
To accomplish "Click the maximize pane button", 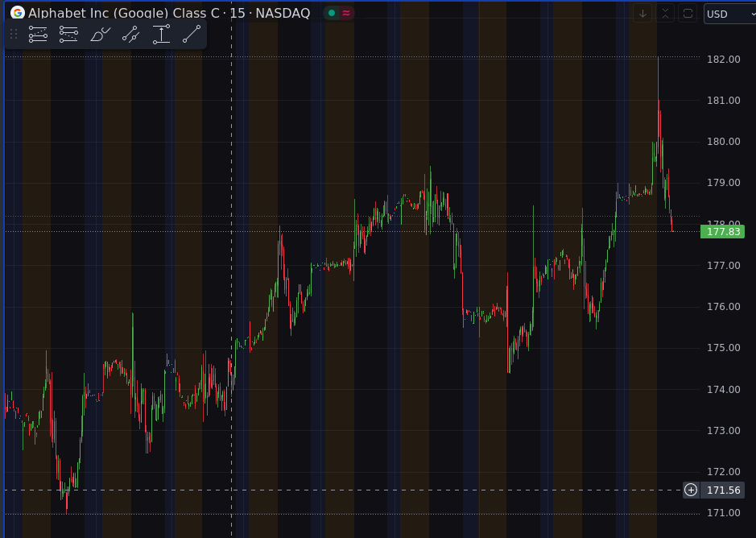I will (688, 14).
